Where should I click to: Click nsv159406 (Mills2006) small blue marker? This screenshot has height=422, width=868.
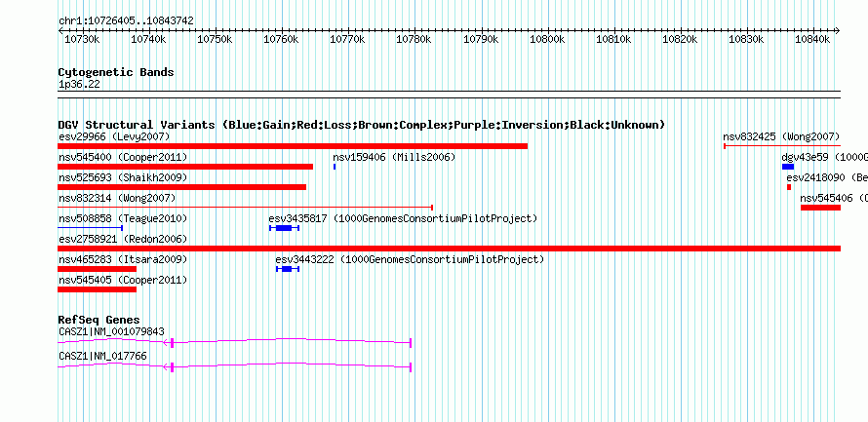point(335,167)
